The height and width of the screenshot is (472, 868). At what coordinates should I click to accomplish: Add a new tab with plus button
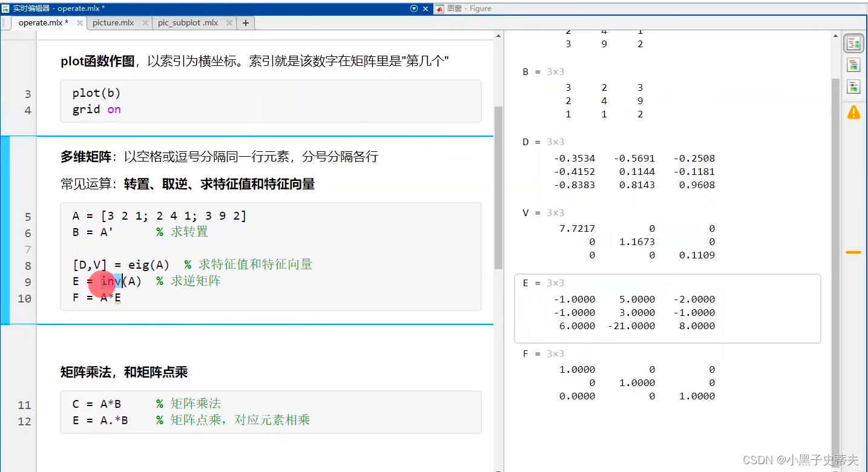[245, 23]
